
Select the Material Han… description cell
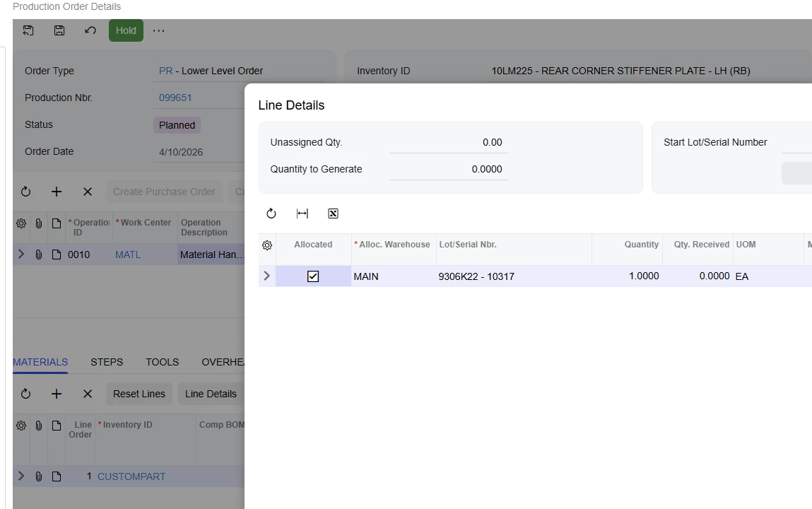click(x=211, y=255)
